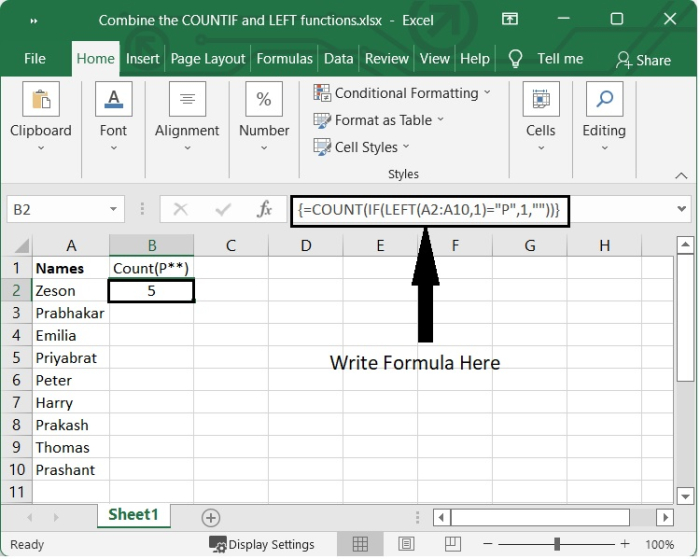
Task: Select row 5 header
Action: point(17,358)
